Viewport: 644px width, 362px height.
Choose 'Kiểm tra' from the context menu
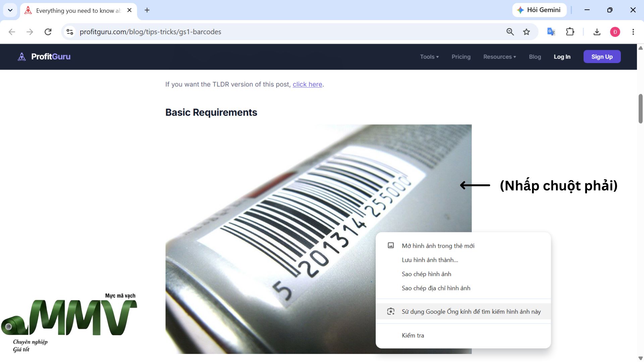click(463, 335)
